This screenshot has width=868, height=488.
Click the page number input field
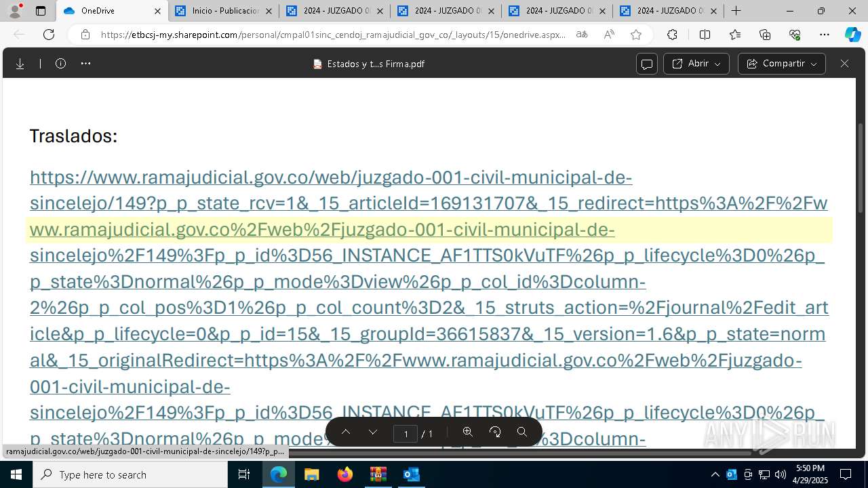(406, 433)
